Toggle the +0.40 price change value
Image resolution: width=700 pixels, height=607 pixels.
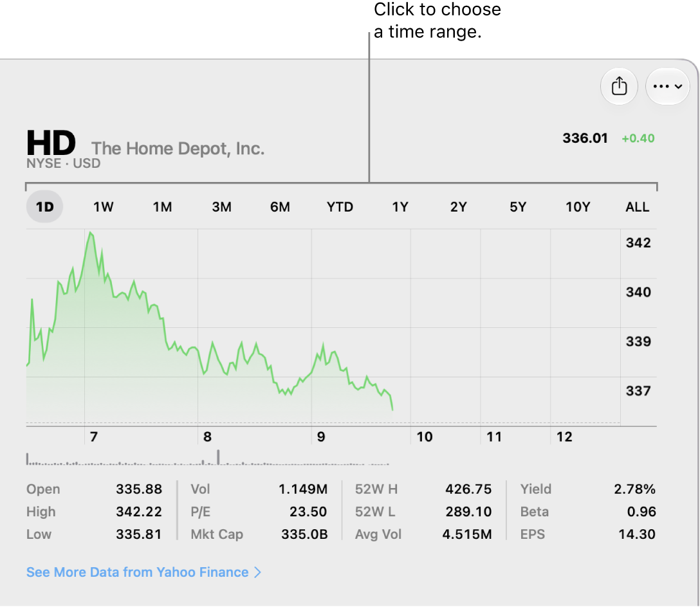[638, 138]
